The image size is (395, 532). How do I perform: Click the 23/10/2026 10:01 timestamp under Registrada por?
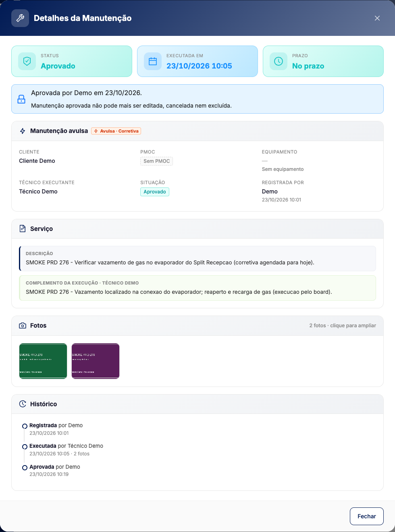(x=281, y=200)
